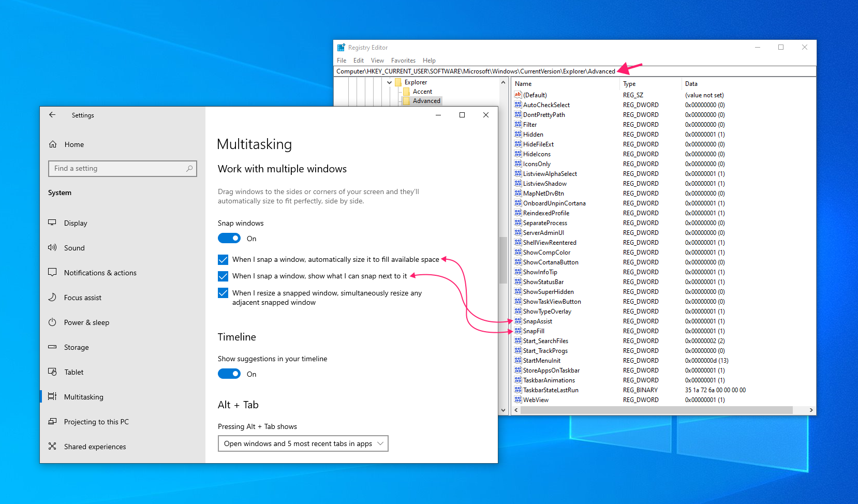Select the ShowCortanaButton value name
The image size is (858, 504).
tap(551, 262)
